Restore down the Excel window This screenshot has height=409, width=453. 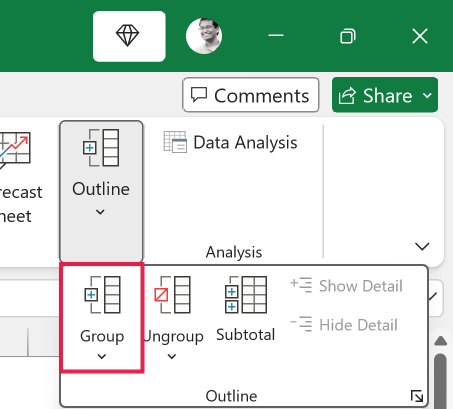348,36
